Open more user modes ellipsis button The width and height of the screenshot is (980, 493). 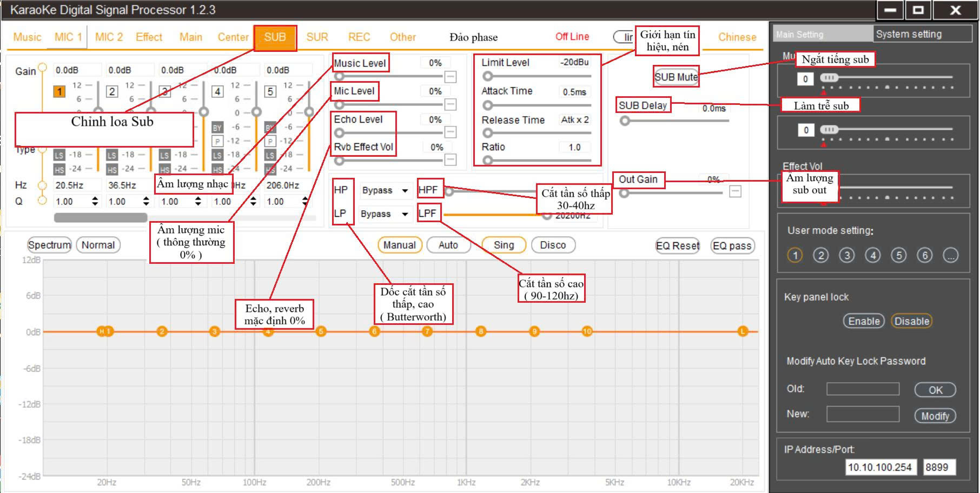click(x=950, y=255)
